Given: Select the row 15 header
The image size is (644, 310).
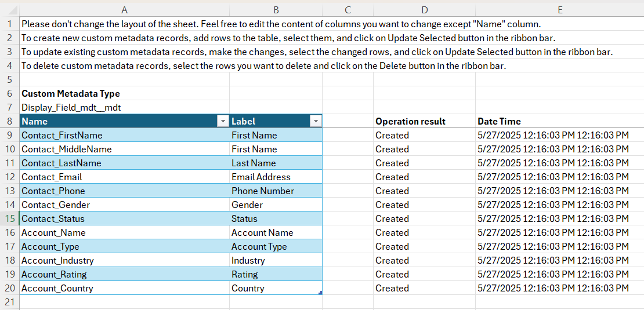Looking at the screenshot, I should tap(9, 218).
